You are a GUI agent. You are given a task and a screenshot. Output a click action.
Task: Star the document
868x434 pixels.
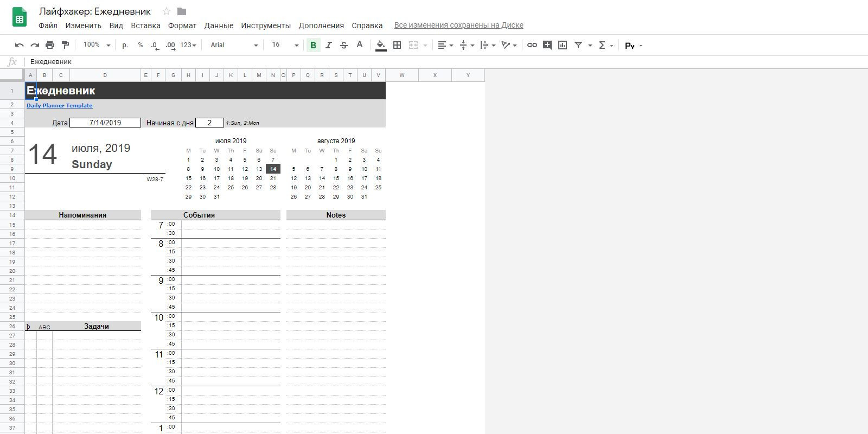(x=167, y=11)
